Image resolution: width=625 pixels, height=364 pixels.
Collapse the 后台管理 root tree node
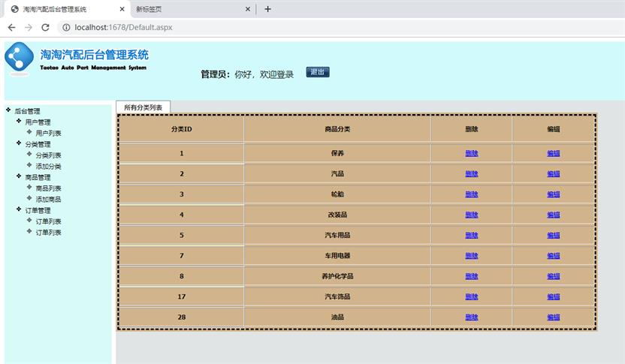8,110
